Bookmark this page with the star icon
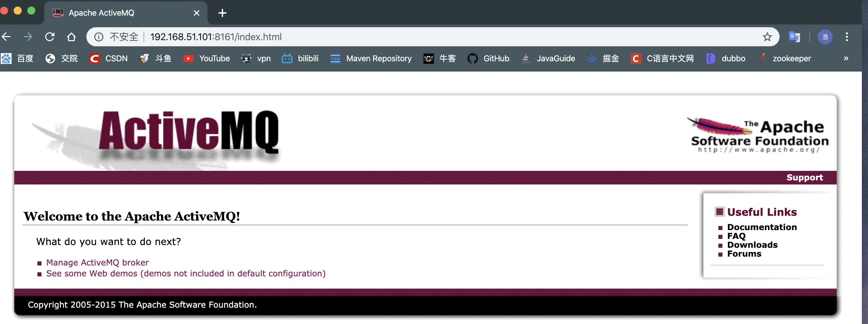Screen dimensions: 868x324 pyautogui.click(x=767, y=37)
